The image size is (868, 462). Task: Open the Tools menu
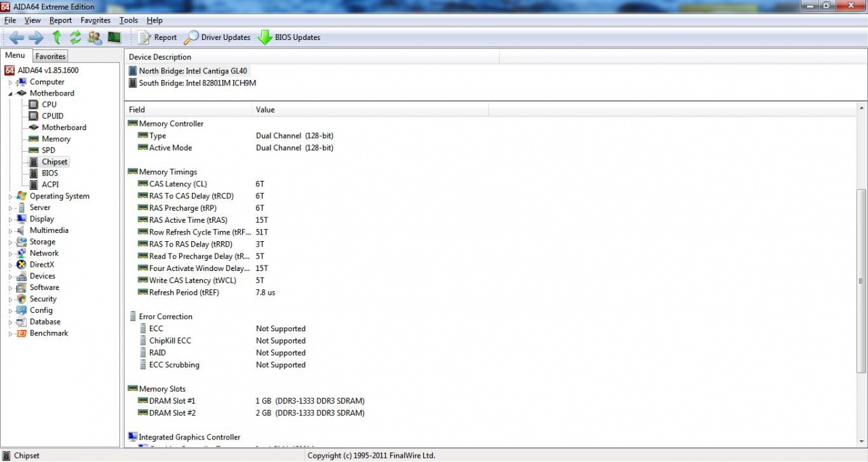point(129,20)
